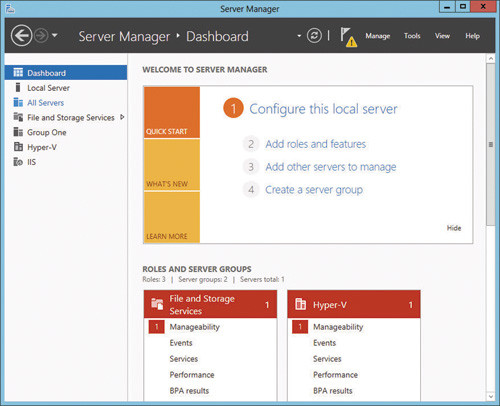Click the scrollbar down arrow
The image size is (500, 406).
point(491,396)
